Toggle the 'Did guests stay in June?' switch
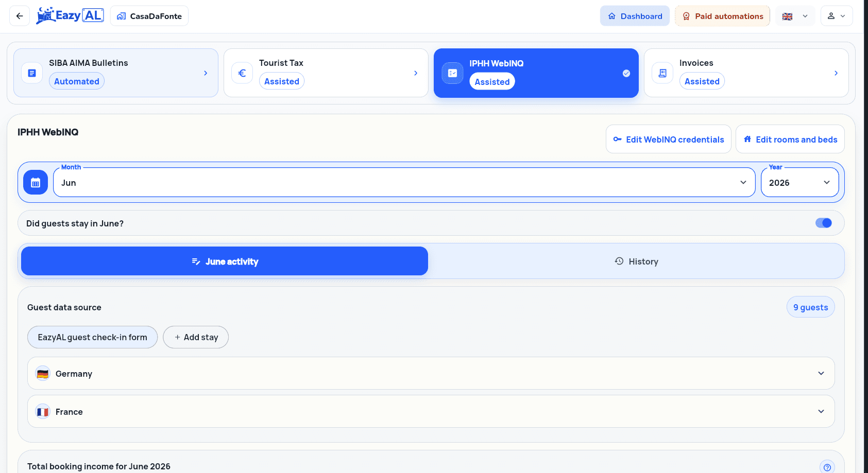This screenshot has width=868, height=473. [824, 223]
